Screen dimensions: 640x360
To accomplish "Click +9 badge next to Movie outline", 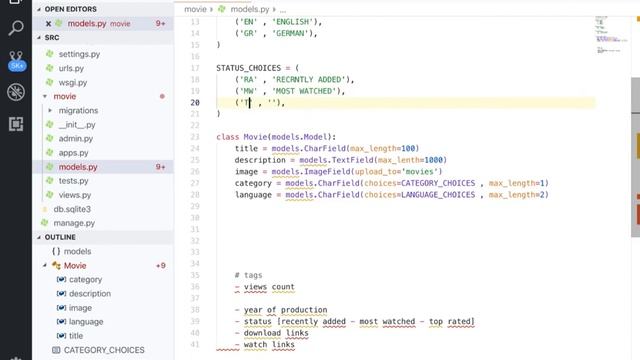I will point(161,266).
